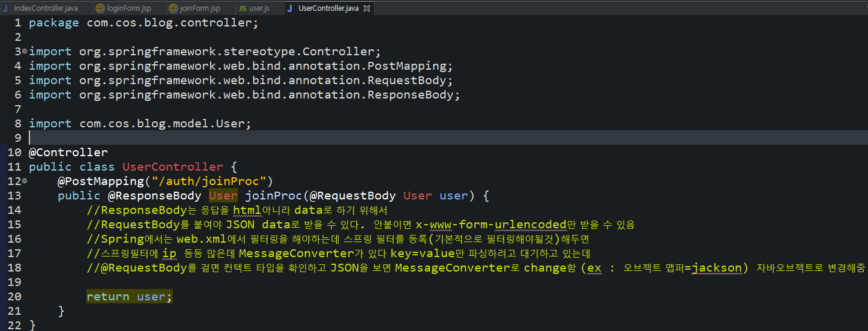Click the J icon on UserController.java tab

291,8
